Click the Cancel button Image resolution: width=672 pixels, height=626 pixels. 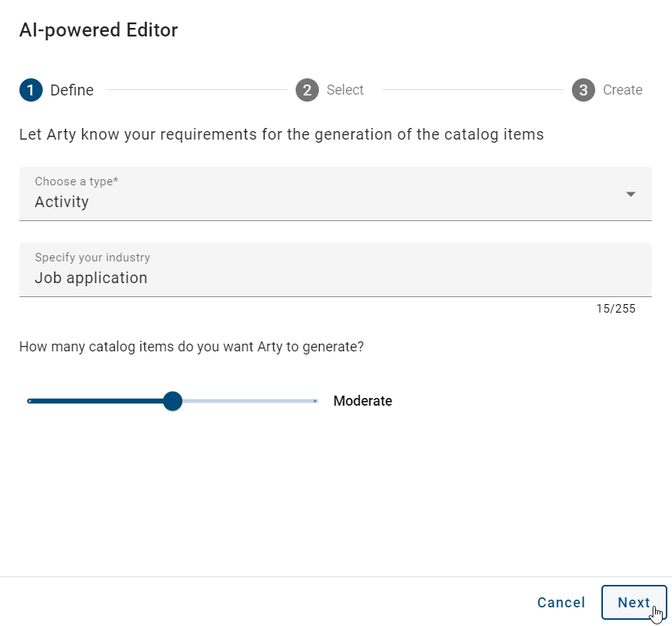click(561, 603)
